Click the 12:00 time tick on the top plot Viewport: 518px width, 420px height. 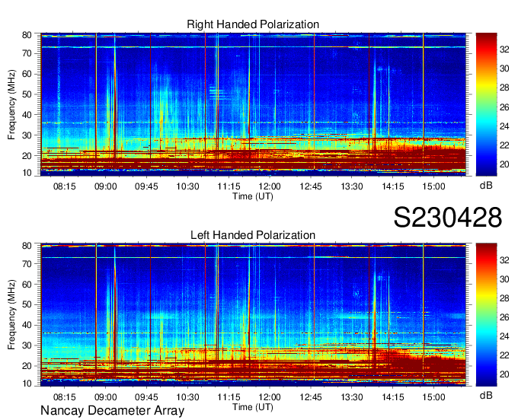270,186
